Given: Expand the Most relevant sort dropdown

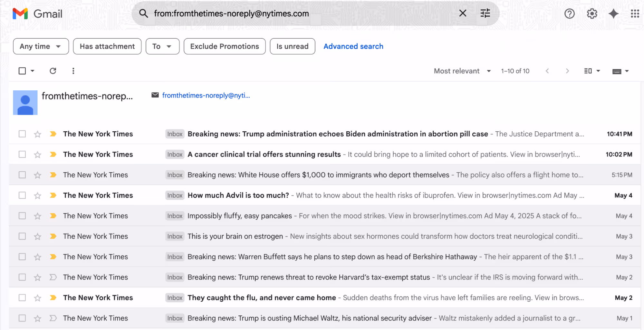Looking at the screenshot, I should [462, 71].
